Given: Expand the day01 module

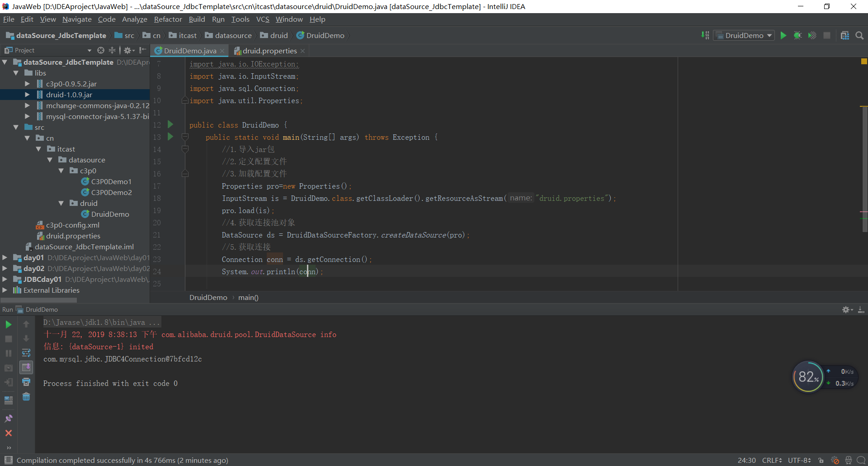Looking at the screenshot, I should pyautogui.click(x=5, y=257).
